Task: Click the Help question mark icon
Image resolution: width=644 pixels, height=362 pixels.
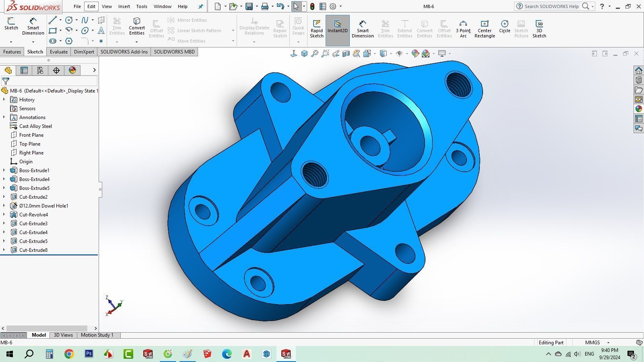Action: click(x=602, y=6)
